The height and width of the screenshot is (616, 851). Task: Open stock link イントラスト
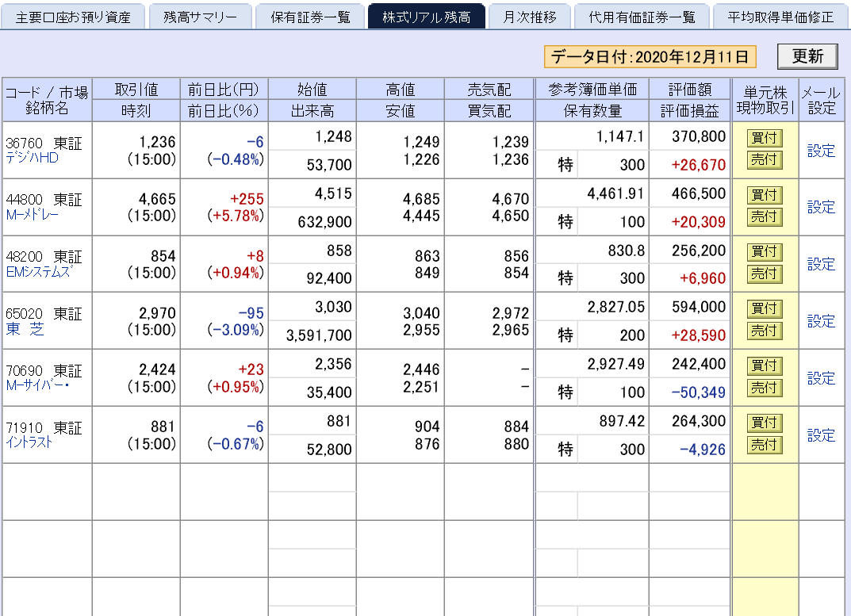[29, 443]
